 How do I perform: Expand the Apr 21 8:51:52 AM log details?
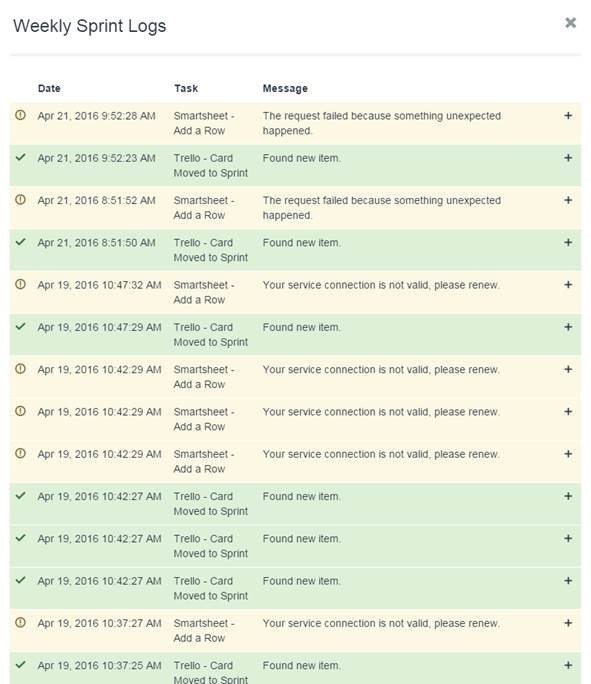(568, 200)
